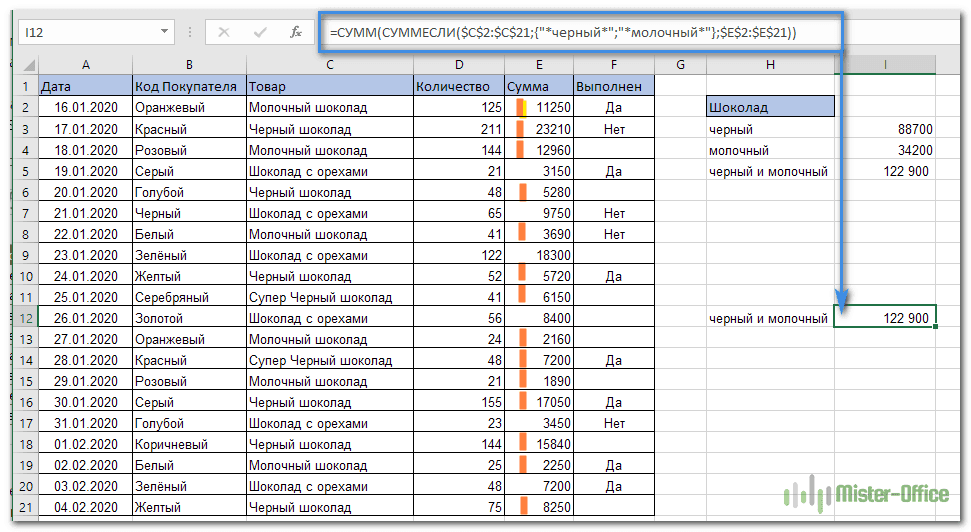Click the Name Box showing I12
The width and height of the screenshot is (971, 532).
[x=90, y=32]
